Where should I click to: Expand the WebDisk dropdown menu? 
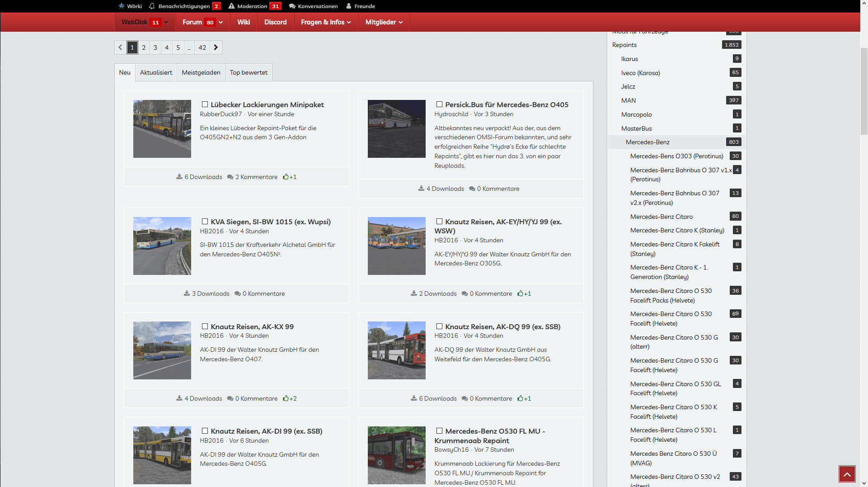166,22
